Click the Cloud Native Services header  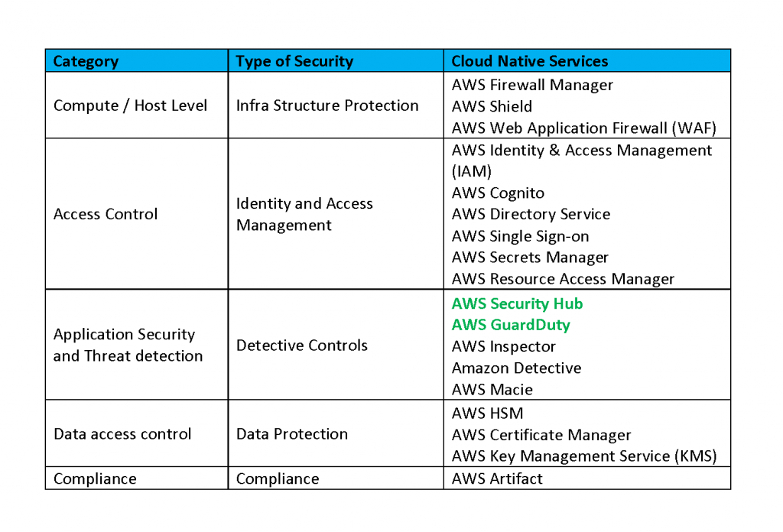pyautogui.click(x=529, y=61)
